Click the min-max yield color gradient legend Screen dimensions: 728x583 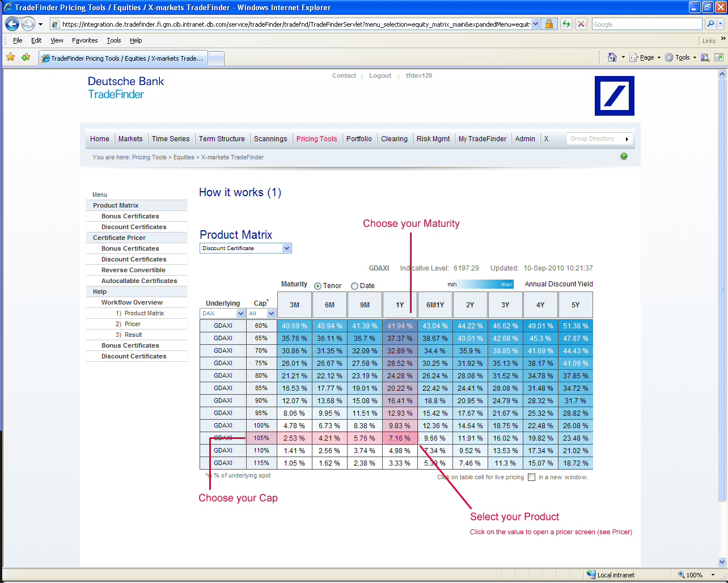coord(480,285)
